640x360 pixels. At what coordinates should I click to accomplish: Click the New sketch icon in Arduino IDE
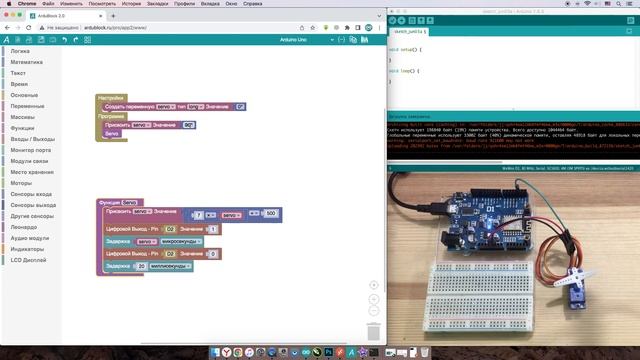point(412,20)
